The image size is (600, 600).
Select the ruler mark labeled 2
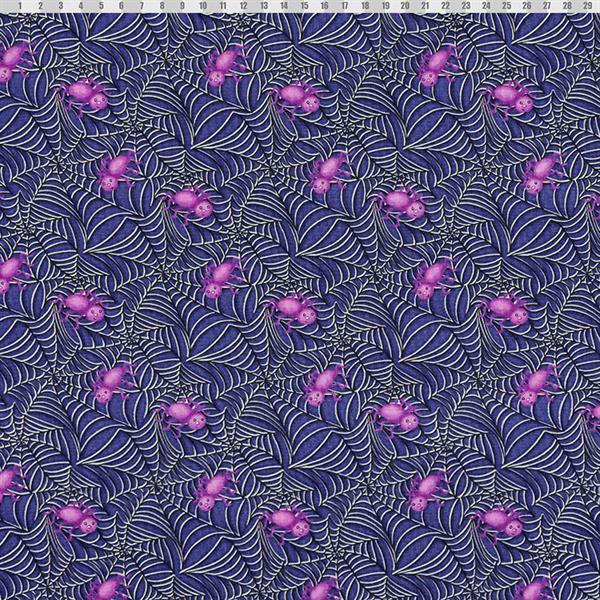click(x=40, y=6)
